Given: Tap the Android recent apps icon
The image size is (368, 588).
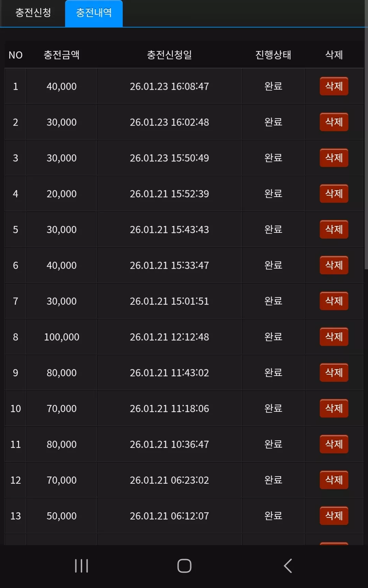Looking at the screenshot, I should point(81,566).
